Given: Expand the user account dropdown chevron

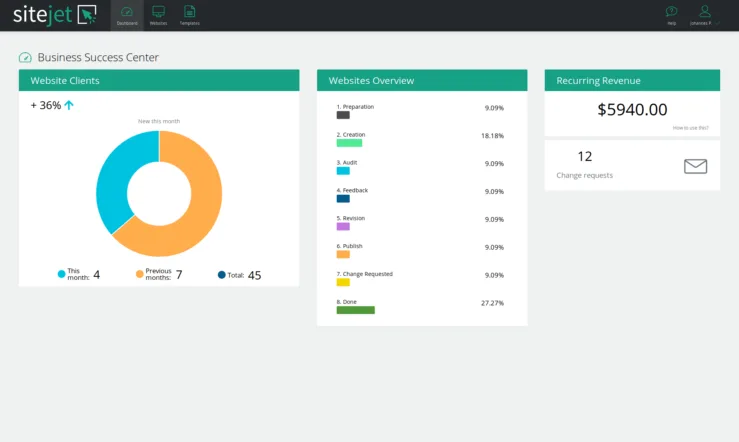Looking at the screenshot, I should pos(717,23).
